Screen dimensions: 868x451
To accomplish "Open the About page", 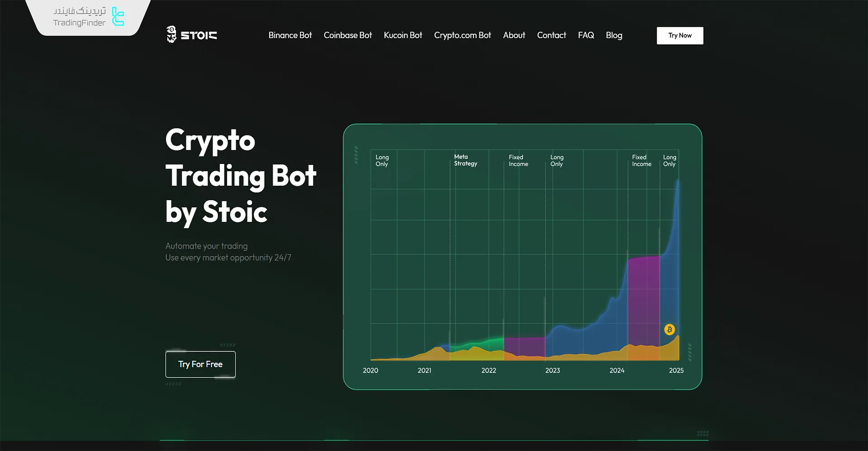I will click(514, 35).
